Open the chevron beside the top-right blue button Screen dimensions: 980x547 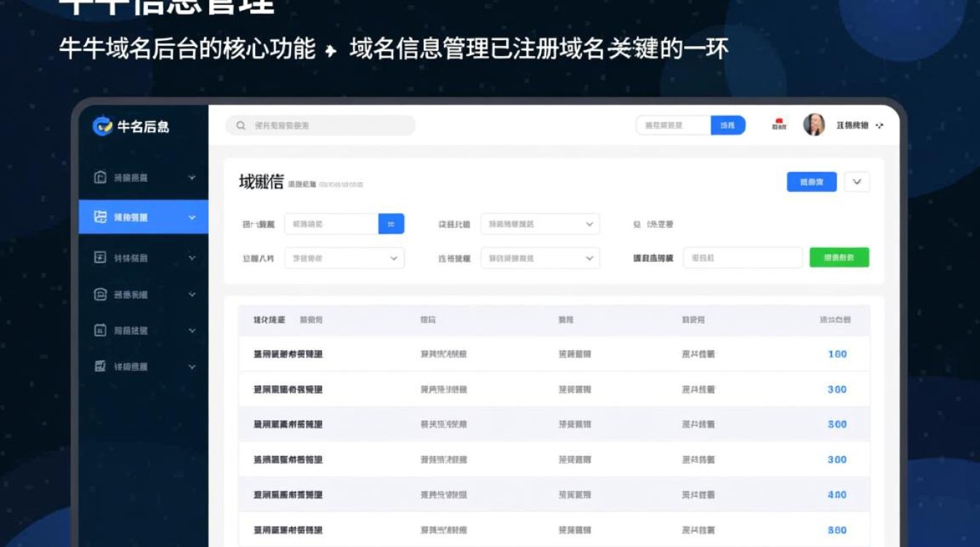coord(856,182)
